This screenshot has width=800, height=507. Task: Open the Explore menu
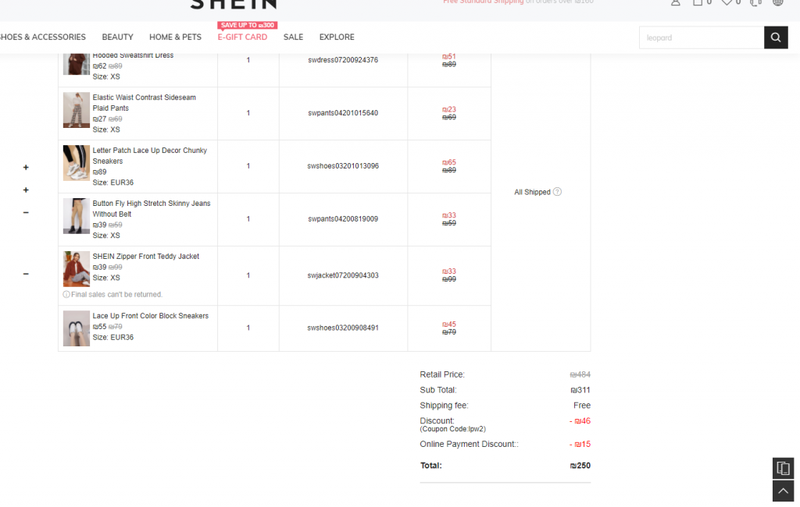pos(337,37)
